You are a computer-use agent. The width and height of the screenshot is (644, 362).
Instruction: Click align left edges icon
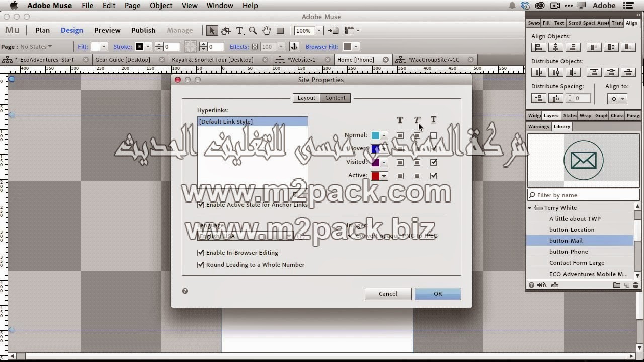pos(538,47)
